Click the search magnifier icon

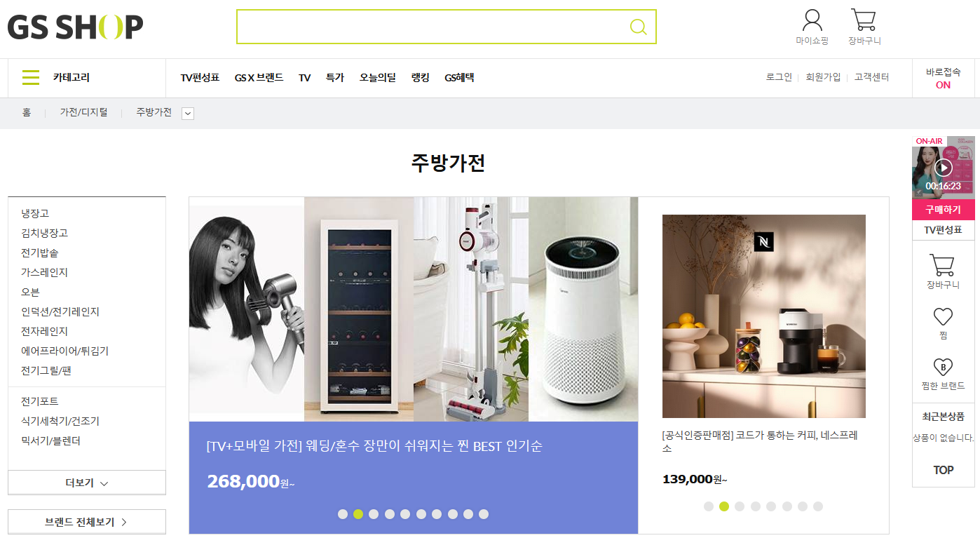click(x=638, y=27)
